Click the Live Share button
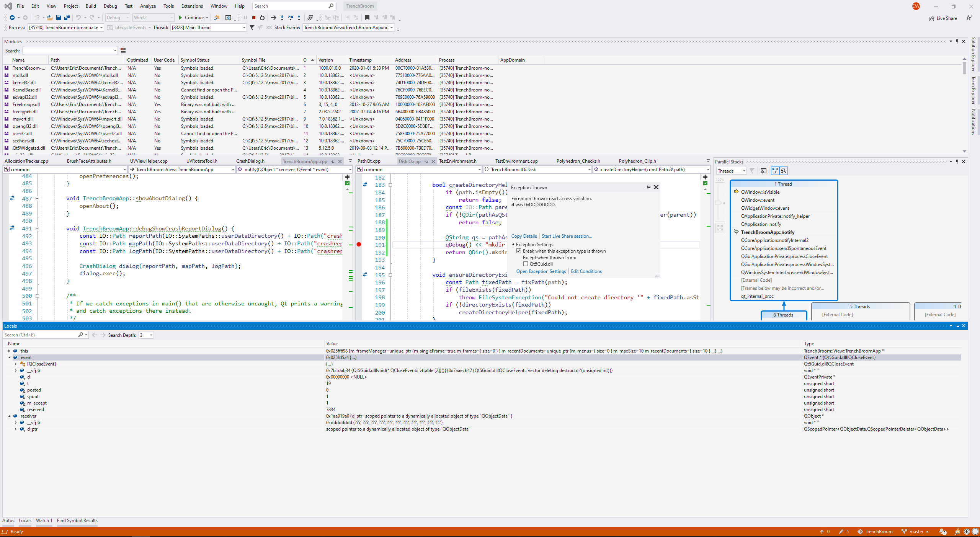Viewport: 980px width, 537px height. coord(943,18)
